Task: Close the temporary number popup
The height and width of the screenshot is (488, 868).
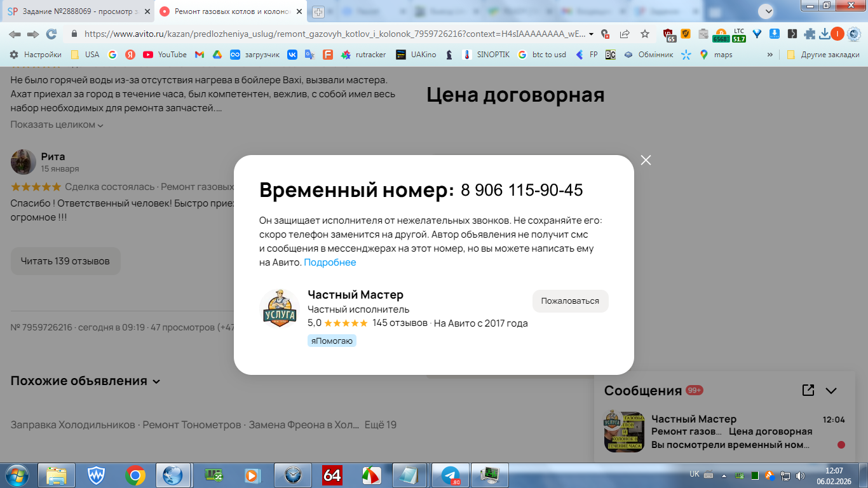Action: [x=646, y=160]
